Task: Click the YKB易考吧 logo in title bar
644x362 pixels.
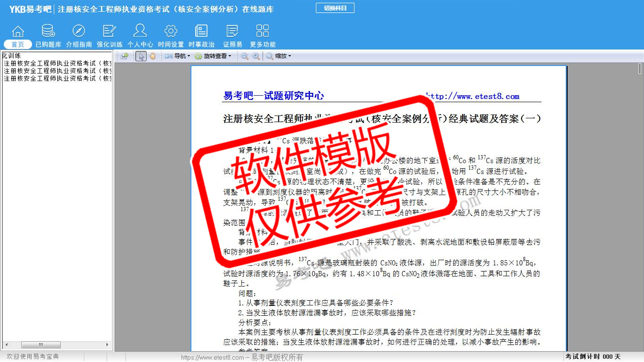Action: click(30, 9)
